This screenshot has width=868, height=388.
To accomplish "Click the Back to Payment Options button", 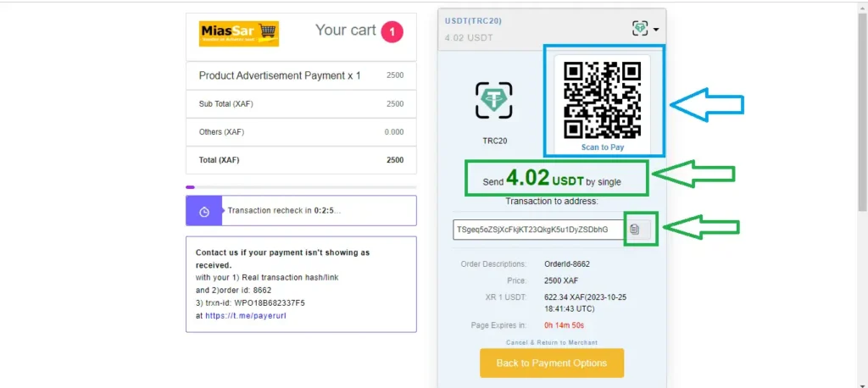I will 552,363.
